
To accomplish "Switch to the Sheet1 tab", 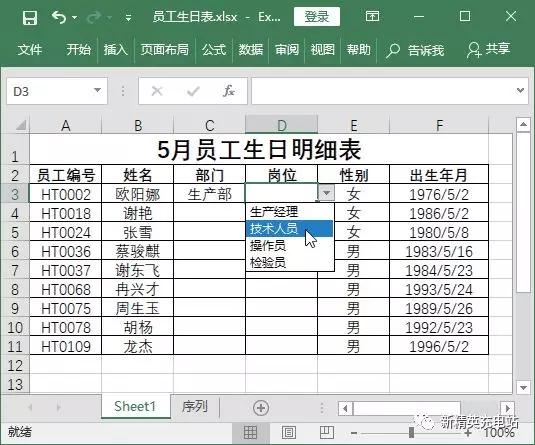I will pyautogui.click(x=135, y=406).
